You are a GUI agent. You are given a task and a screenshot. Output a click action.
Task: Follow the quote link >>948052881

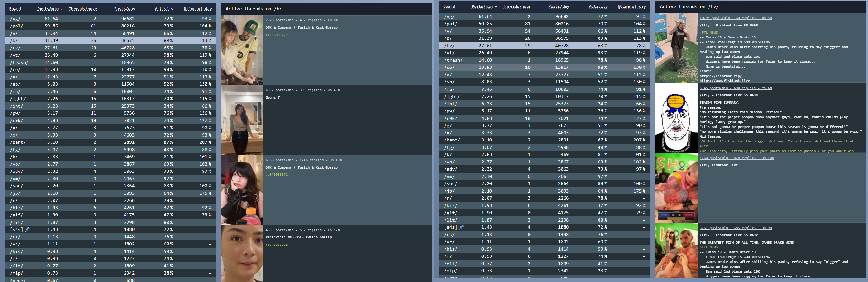point(276,245)
